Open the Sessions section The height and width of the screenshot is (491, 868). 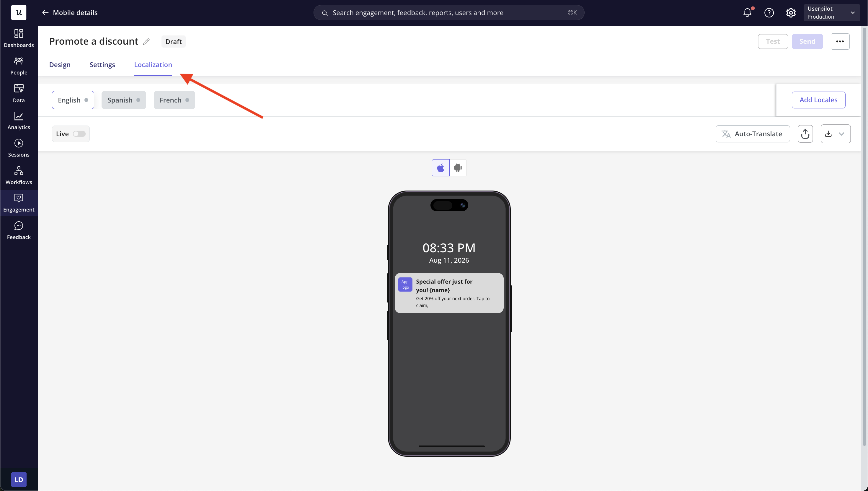(19, 148)
